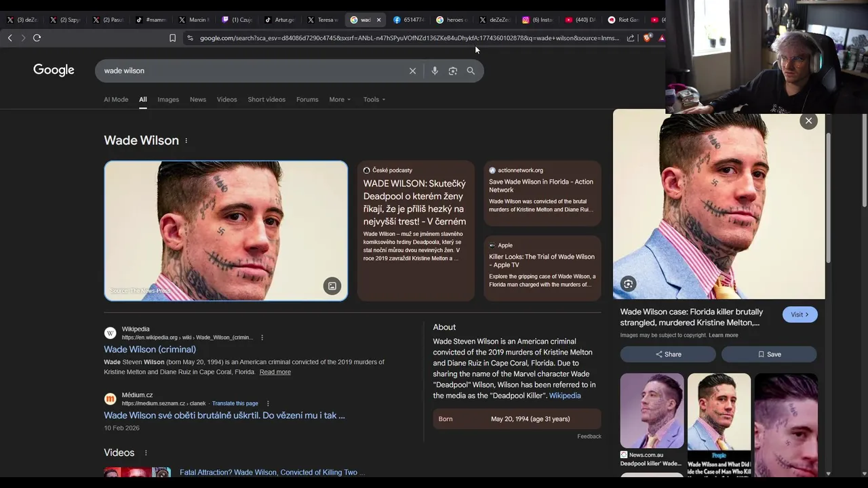Open the three-dot menu beside Videos heading

coord(145,453)
